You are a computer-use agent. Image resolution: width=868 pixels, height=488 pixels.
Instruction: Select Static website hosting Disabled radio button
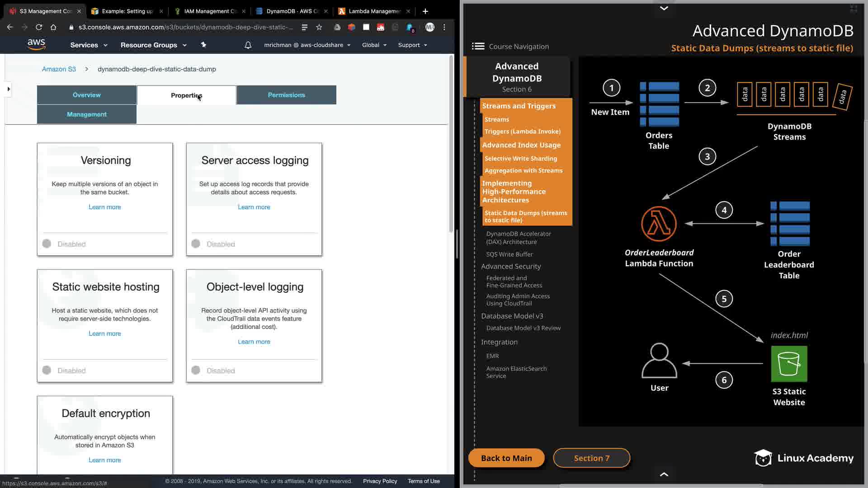[47, 371]
